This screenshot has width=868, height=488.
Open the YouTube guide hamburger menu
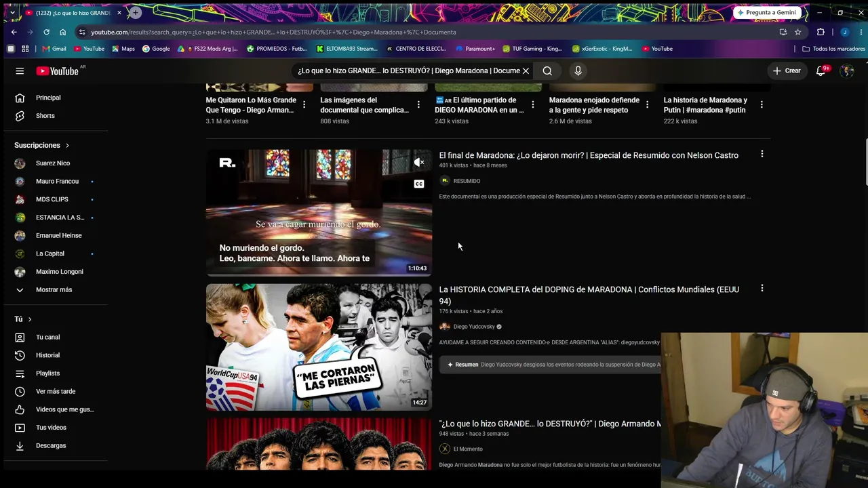(20, 70)
